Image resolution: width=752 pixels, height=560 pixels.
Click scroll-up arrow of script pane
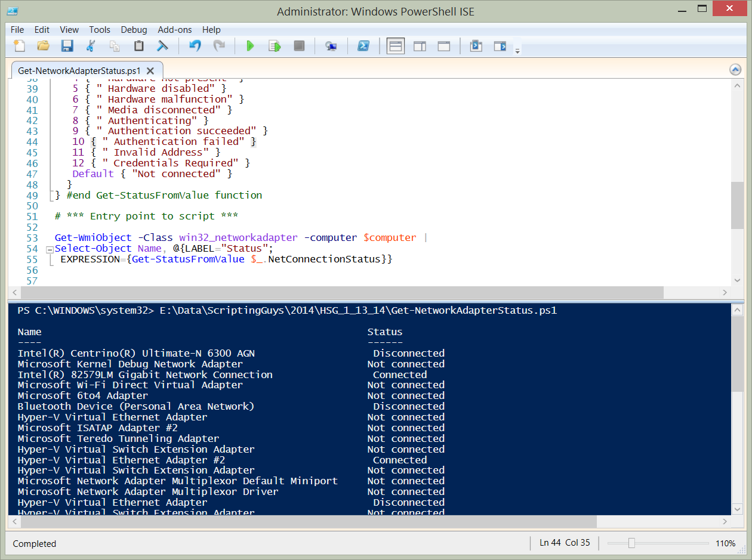pos(738,85)
